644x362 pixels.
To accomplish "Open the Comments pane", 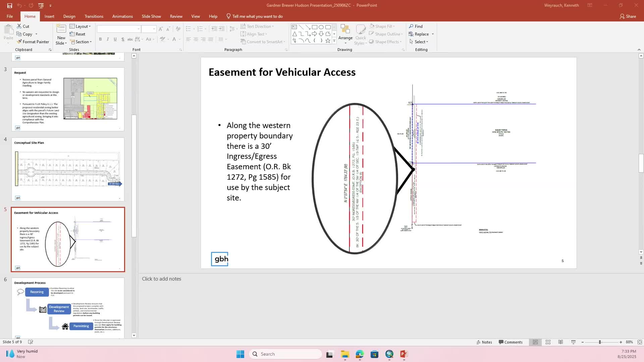I will click(511, 342).
